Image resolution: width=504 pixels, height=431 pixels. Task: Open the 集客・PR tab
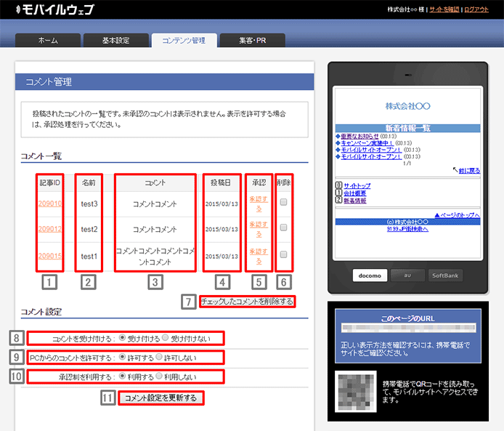252,41
